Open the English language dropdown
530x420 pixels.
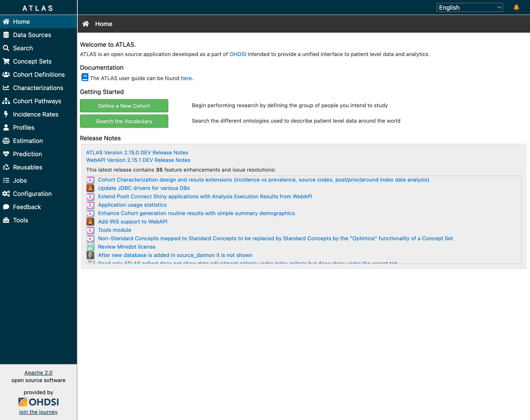(x=469, y=7)
